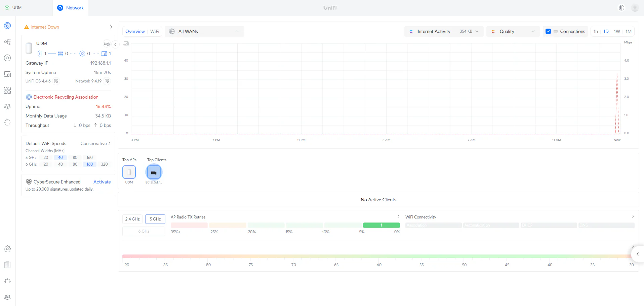Viewport: 644px width, 306px height.
Task: Open the Insights lightbulb sidebar icon
Action: 7,123
